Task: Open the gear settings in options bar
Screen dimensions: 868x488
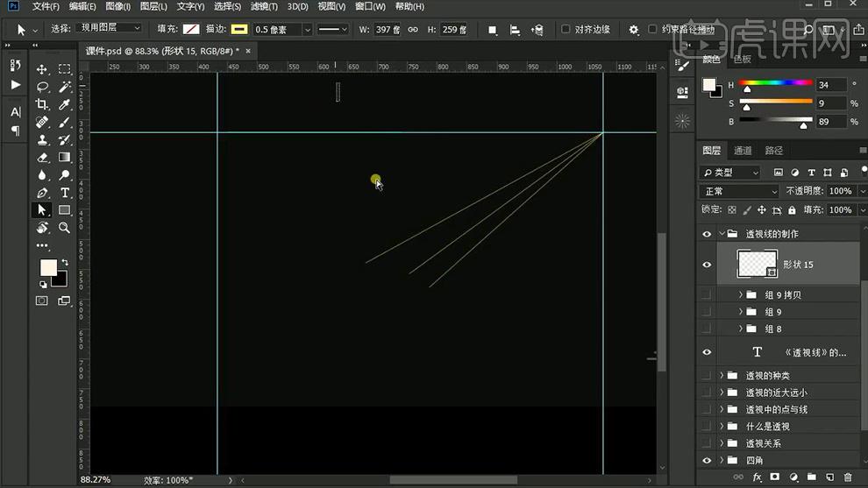Action: (634, 30)
